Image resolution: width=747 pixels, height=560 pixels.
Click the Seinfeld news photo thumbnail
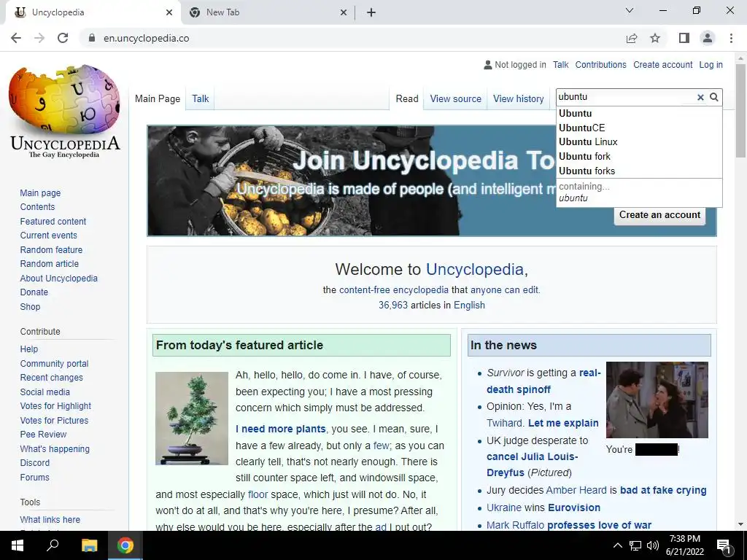[657, 400]
